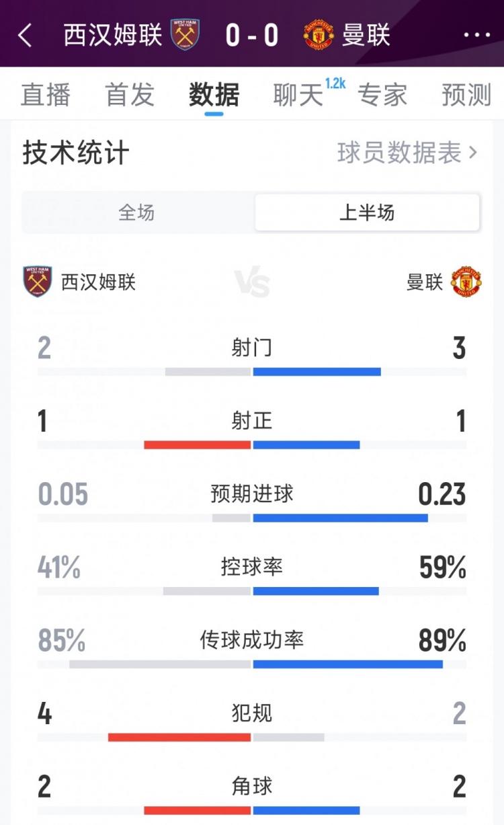Open the 专家 experts tab
This screenshot has width=504, height=825.
click(382, 95)
